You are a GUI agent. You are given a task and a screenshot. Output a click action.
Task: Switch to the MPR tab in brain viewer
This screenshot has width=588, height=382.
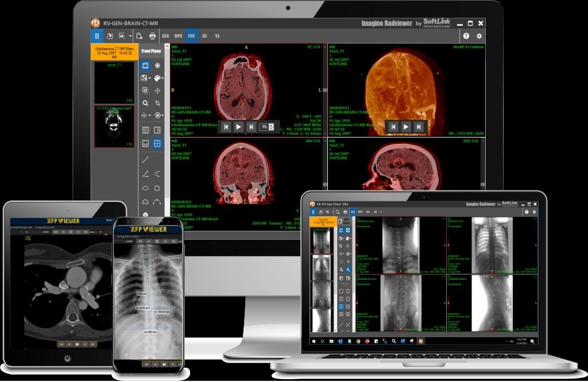click(178, 36)
